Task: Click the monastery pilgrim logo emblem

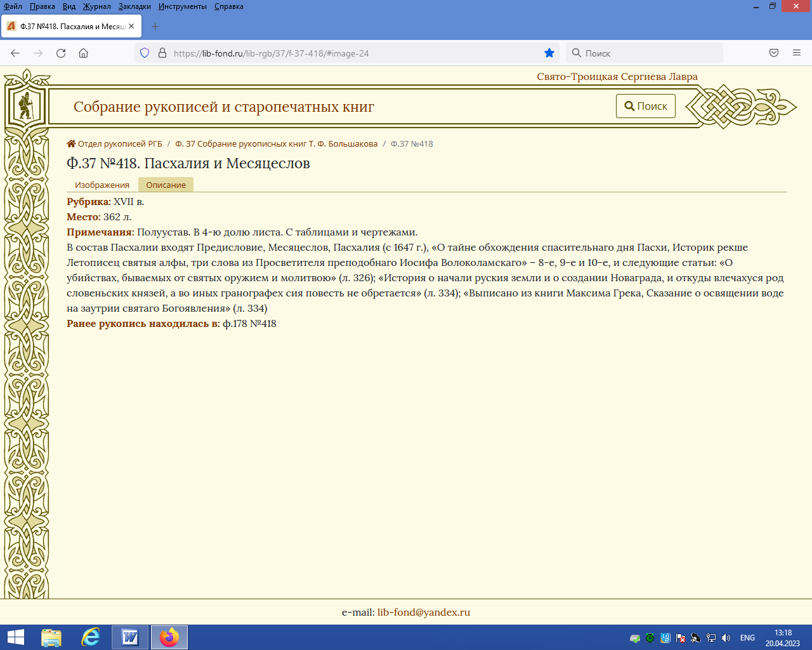Action: pyautogui.click(x=26, y=105)
